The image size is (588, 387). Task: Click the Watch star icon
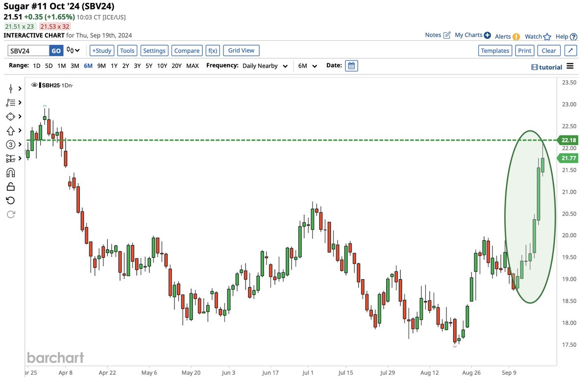pos(547,36)
